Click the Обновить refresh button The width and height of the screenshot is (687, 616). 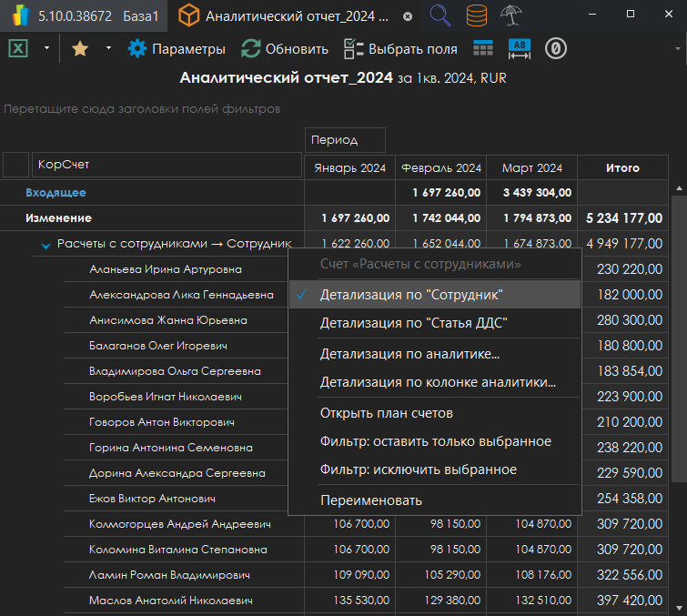285,49
